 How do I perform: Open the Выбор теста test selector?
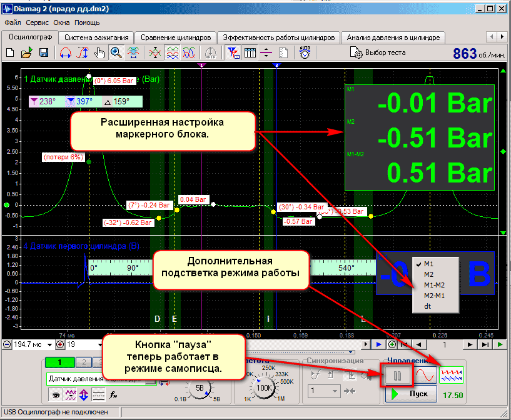click(378, 52)
